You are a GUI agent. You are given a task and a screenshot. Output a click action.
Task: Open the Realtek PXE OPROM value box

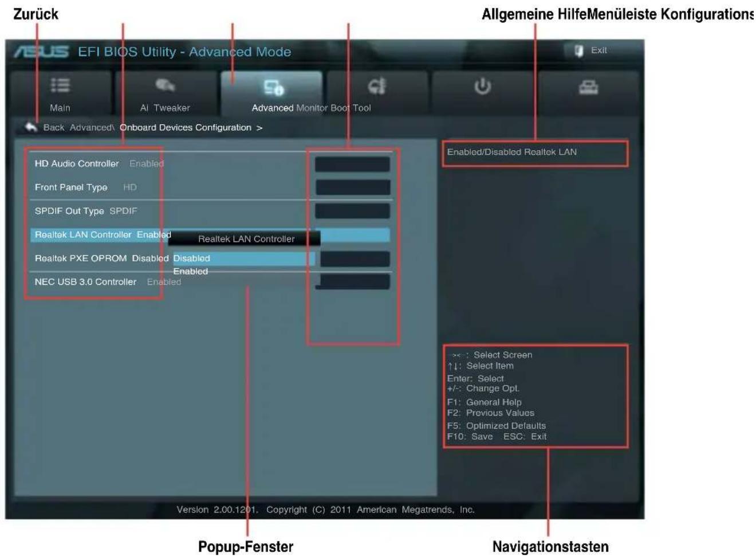point(355,259)
